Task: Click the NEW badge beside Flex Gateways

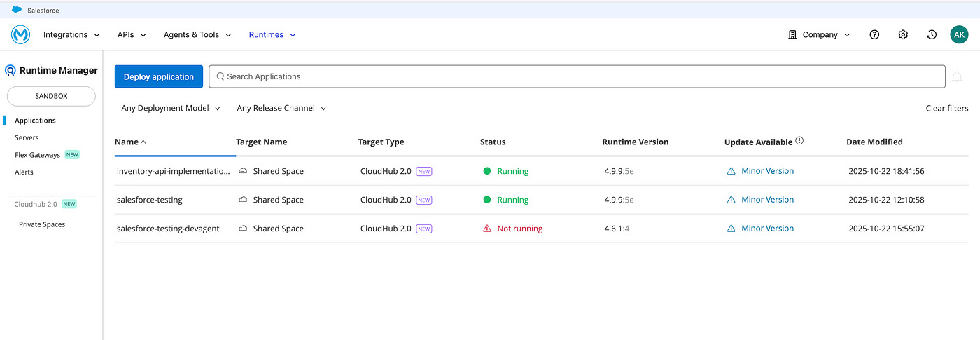Action: point(72,155)
